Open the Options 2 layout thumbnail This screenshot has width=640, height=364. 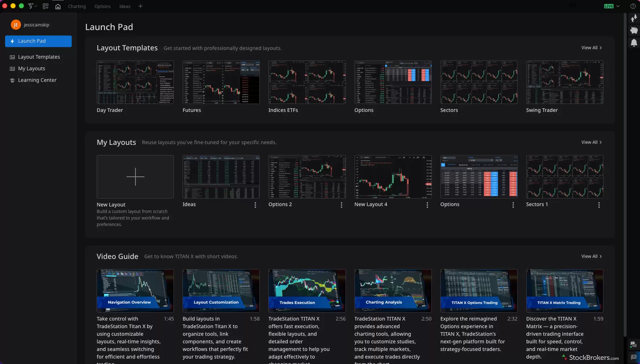pos(307,177)
